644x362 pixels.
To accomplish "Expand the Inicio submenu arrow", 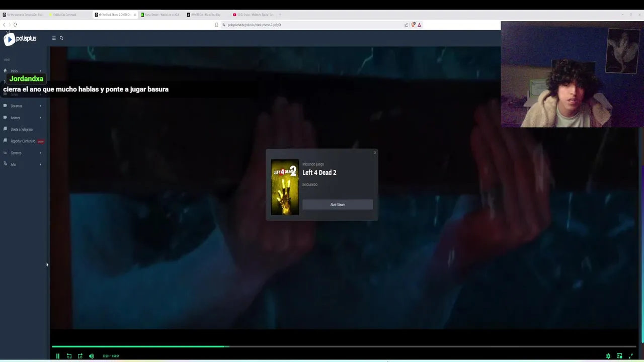I will click(41, 71).
